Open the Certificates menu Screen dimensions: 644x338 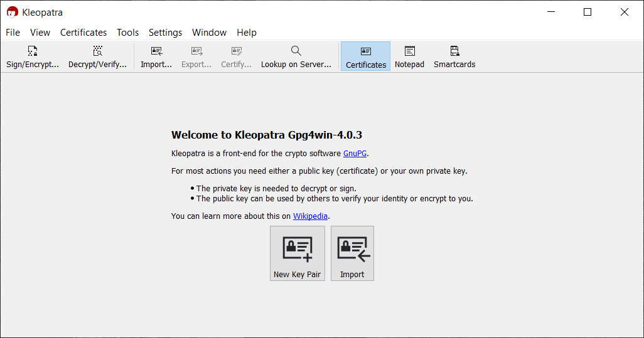tap(83, 33)
